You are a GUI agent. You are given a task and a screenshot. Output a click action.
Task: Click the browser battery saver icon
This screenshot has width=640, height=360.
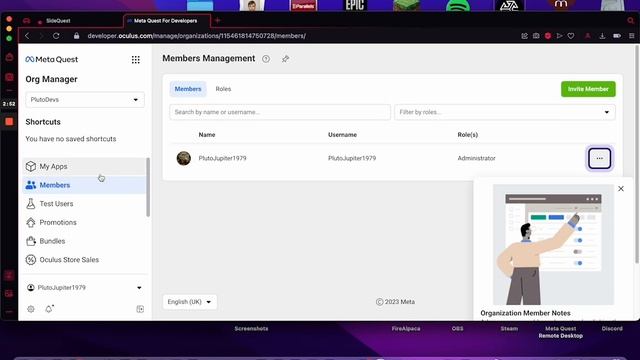(x=617, y=36)
